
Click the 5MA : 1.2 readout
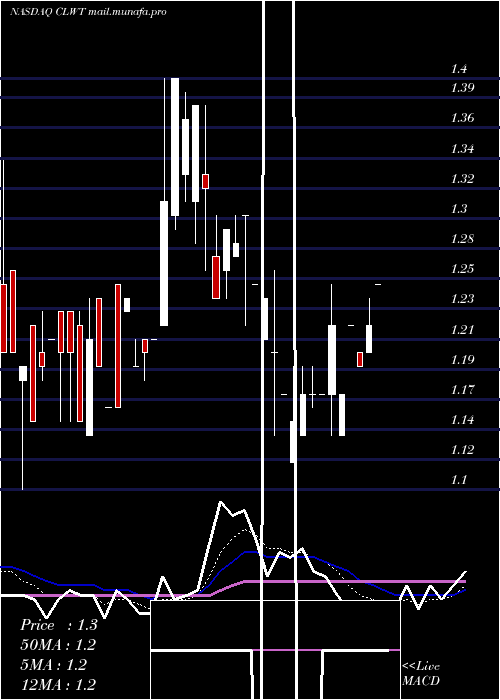[54, 665]
